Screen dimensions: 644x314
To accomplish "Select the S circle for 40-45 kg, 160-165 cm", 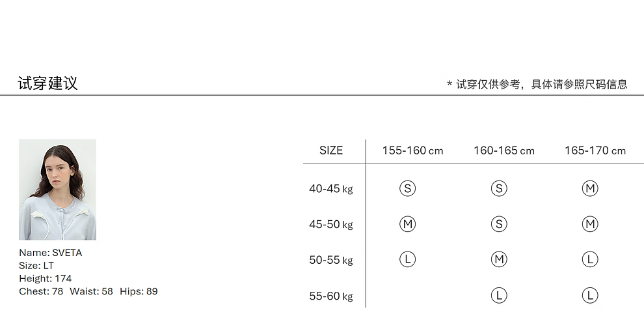I will point(499,189).
